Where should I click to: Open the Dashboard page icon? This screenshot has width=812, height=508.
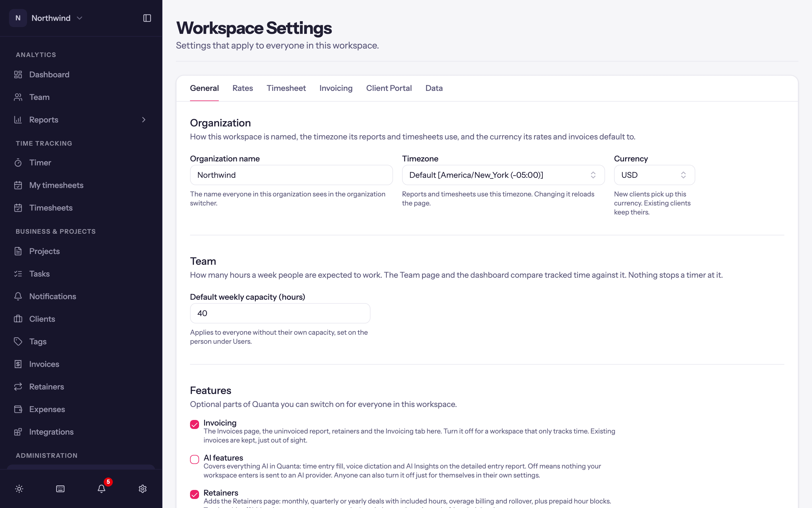coord(18,75)
